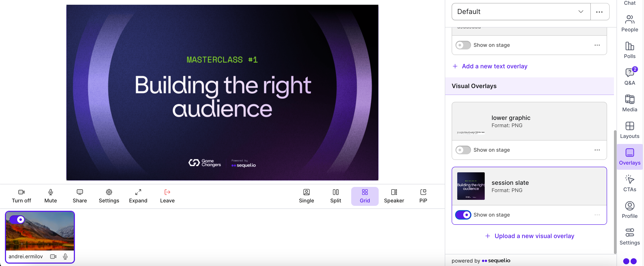Toggle Show on stage for text overlay

pyautogui.click(x=463, y=45)
